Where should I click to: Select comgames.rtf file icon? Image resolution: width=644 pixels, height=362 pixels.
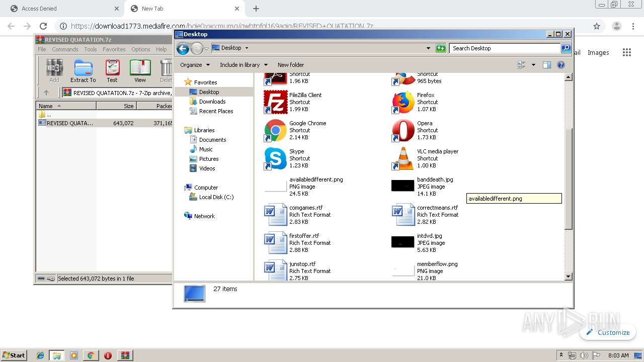pyautogui.click(x=275, y=215)
